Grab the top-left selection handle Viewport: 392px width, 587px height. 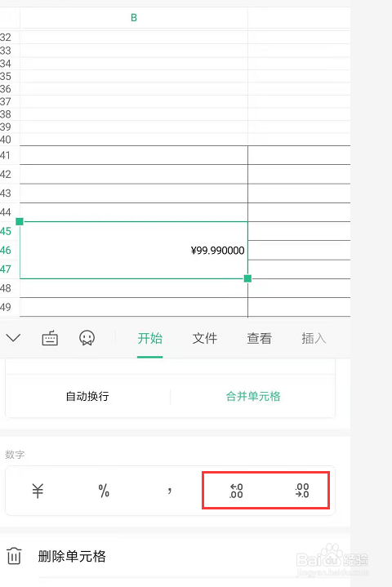pyautogui.click(x=20, y=221)
